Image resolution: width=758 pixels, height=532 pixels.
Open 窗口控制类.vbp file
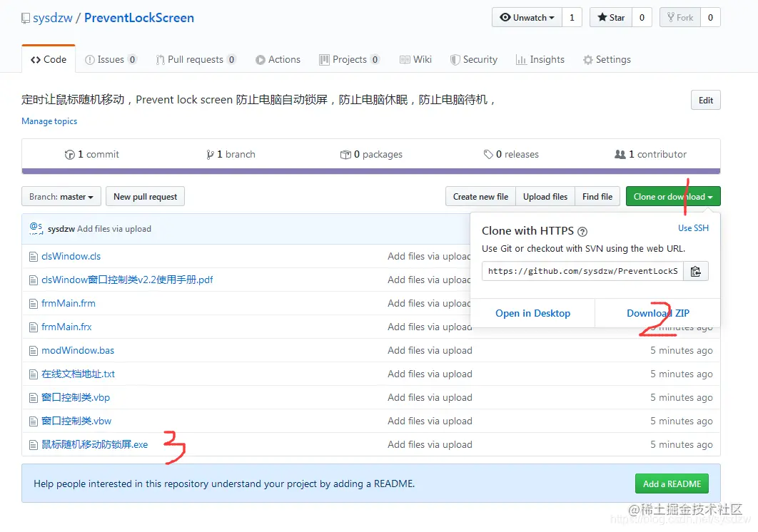(76, 398)
